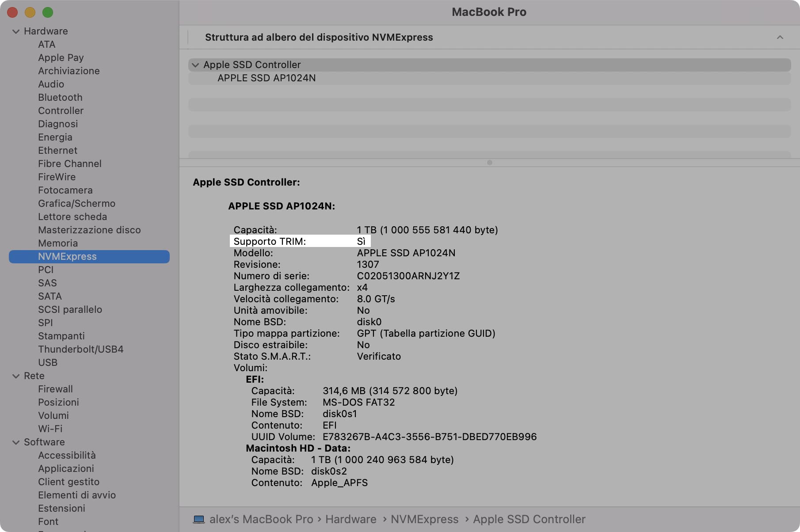The height and width of the screenshot is (532, 800).
Task: Open the SATA entry
Action: point(50,296)
